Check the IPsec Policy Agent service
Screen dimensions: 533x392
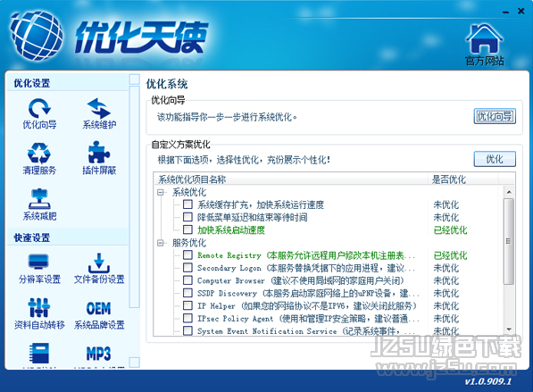click(187, 318)
